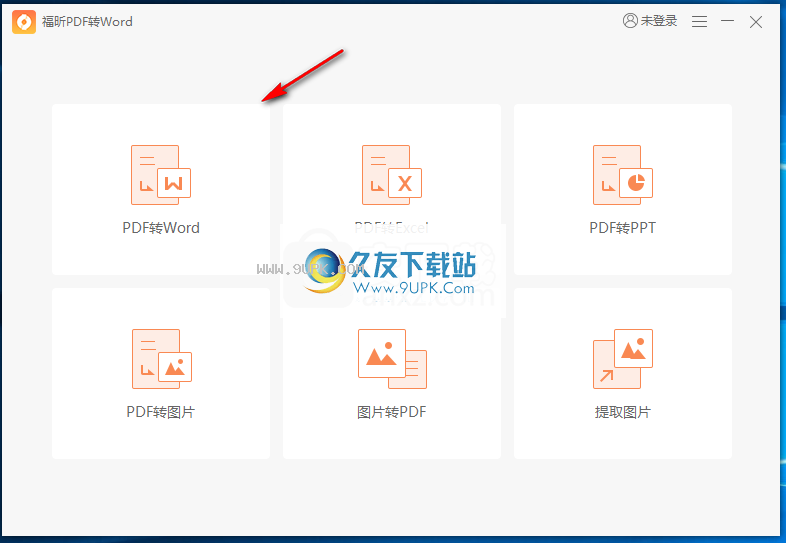Click the 未登录 login link
This screenshot has width=786, height=543.
tap(659, 21)
